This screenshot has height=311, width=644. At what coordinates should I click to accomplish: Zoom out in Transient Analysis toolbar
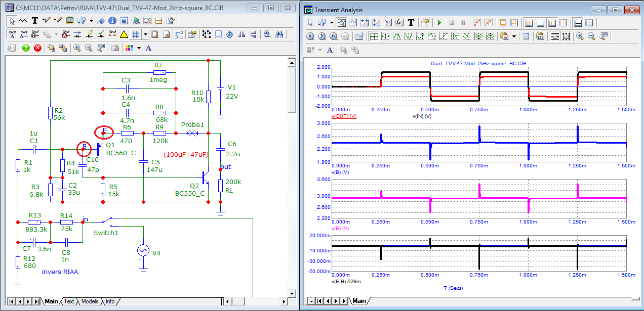click(x=591, y=36)
